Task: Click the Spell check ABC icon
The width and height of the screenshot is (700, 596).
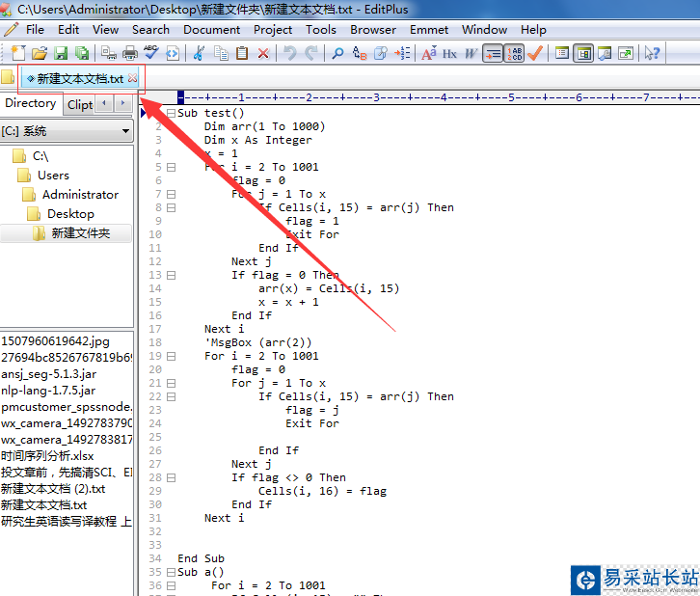Action: tap(150, 53)
